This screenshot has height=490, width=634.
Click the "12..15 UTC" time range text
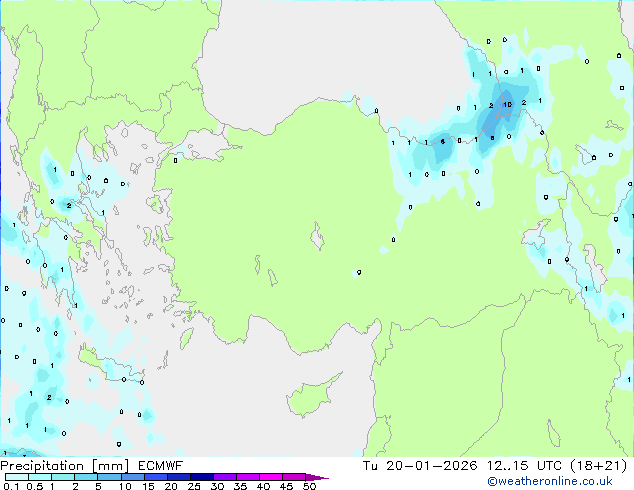pos(524,466)
